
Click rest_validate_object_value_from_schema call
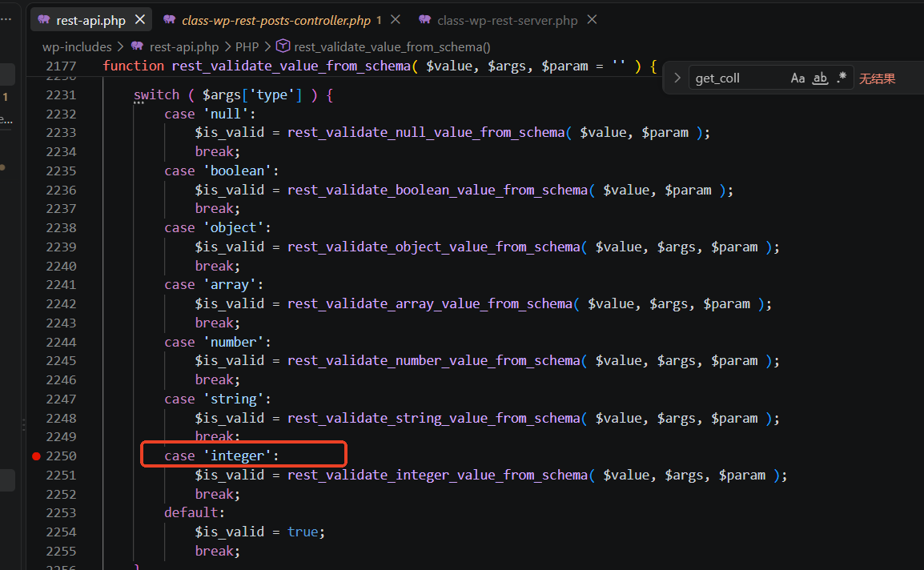point(434,247)
